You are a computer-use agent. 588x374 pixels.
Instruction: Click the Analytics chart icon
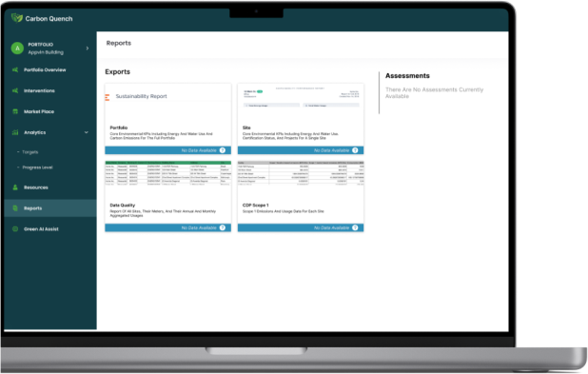[15, 132]
